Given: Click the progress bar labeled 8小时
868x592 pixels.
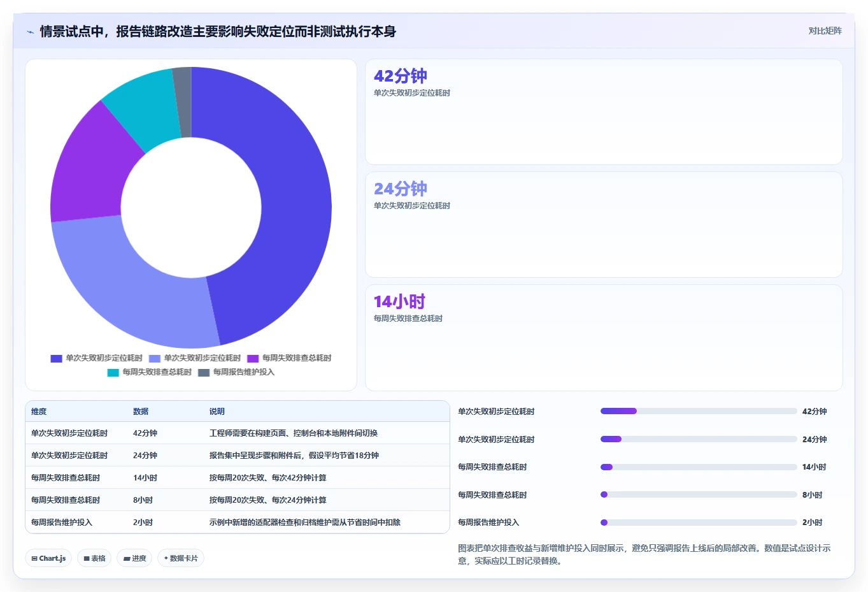Looking at the screenshot, I should [699, 495].
